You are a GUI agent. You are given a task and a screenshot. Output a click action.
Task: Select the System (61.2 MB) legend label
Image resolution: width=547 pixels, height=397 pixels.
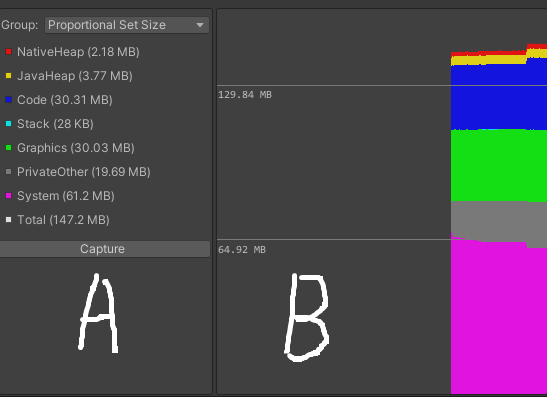coord(66,196)
